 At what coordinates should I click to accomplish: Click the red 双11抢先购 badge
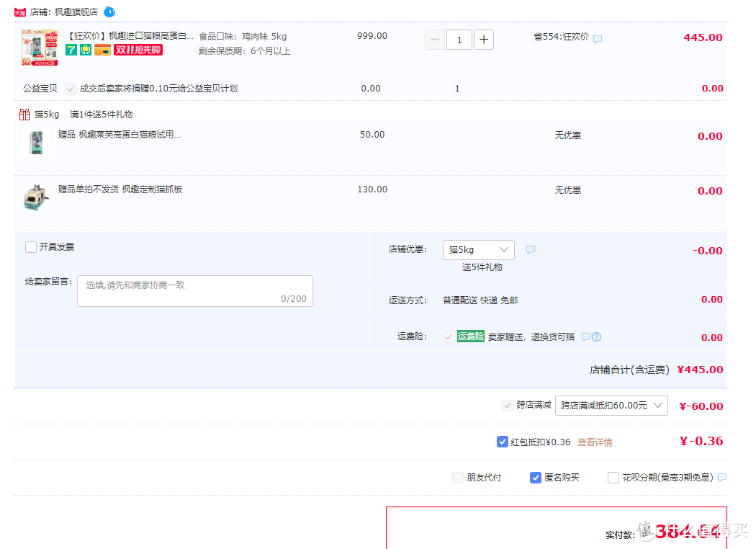pos(139,50)
